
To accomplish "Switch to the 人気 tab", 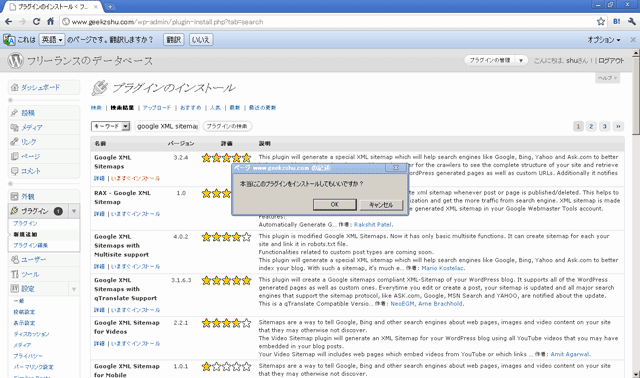I will 215,108.
